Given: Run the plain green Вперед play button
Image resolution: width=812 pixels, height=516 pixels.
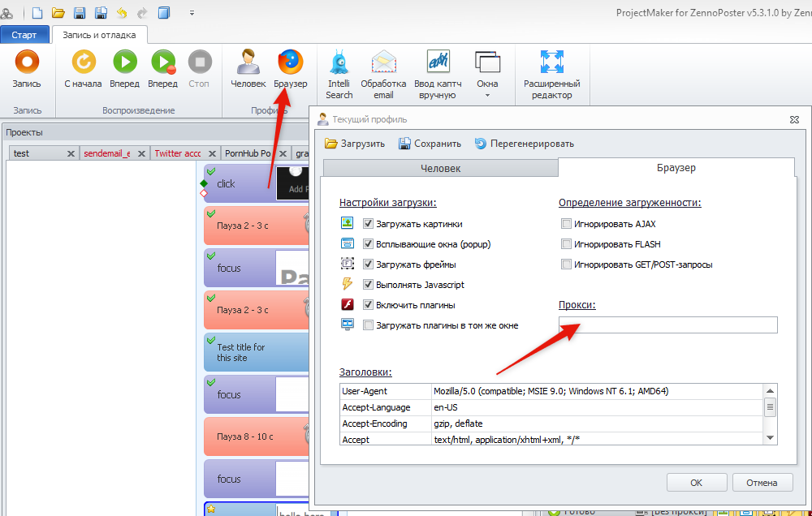Looking at the screenshot, I should pos(125,69).
